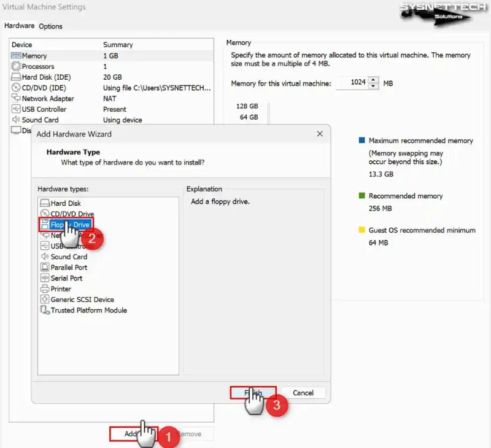This screenshot has height=448, width=491.
Task: Click the CD/DVD (IDE) device icon
Action: tap(16, 88)
